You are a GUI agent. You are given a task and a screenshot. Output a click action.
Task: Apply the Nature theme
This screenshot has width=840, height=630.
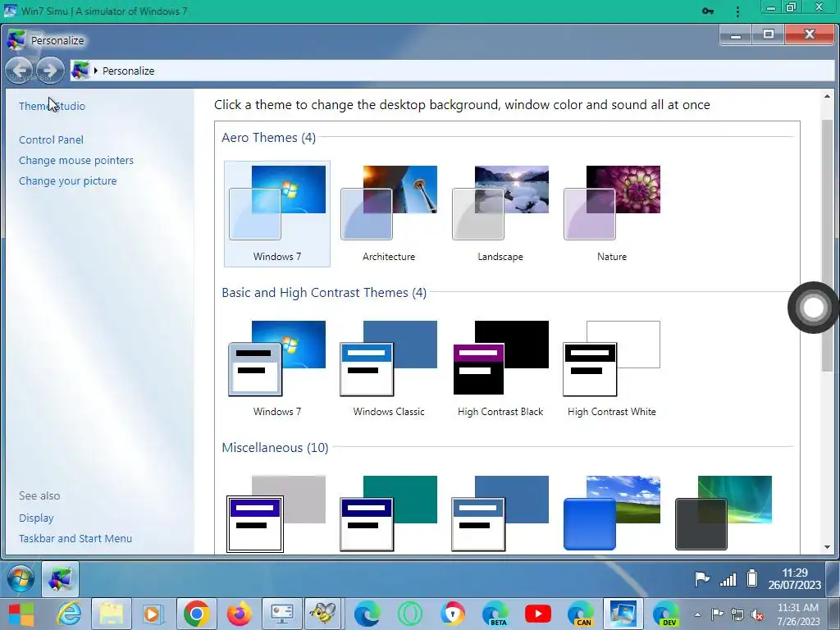click(x=612, y=214)
